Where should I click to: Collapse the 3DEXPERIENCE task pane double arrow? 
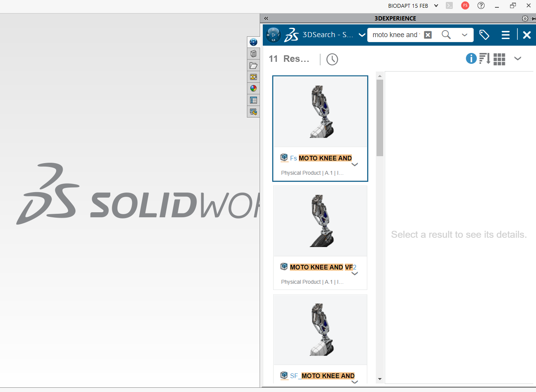266,18
